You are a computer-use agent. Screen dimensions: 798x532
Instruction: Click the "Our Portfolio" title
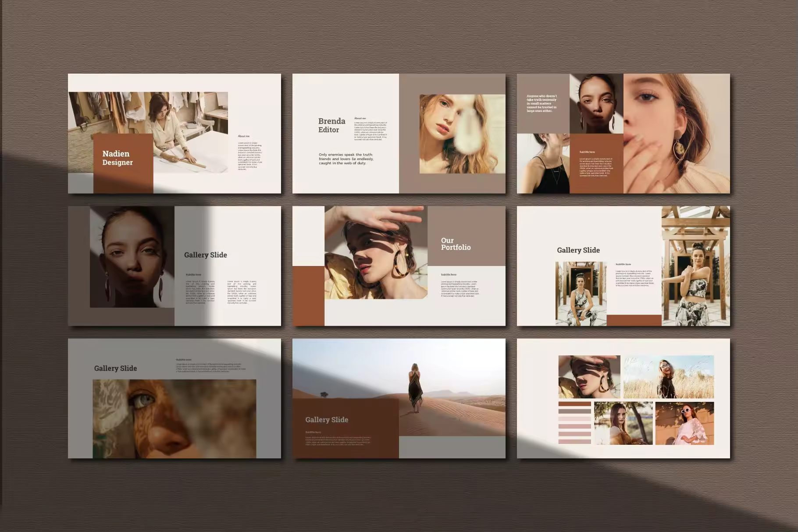coord(456,244)
